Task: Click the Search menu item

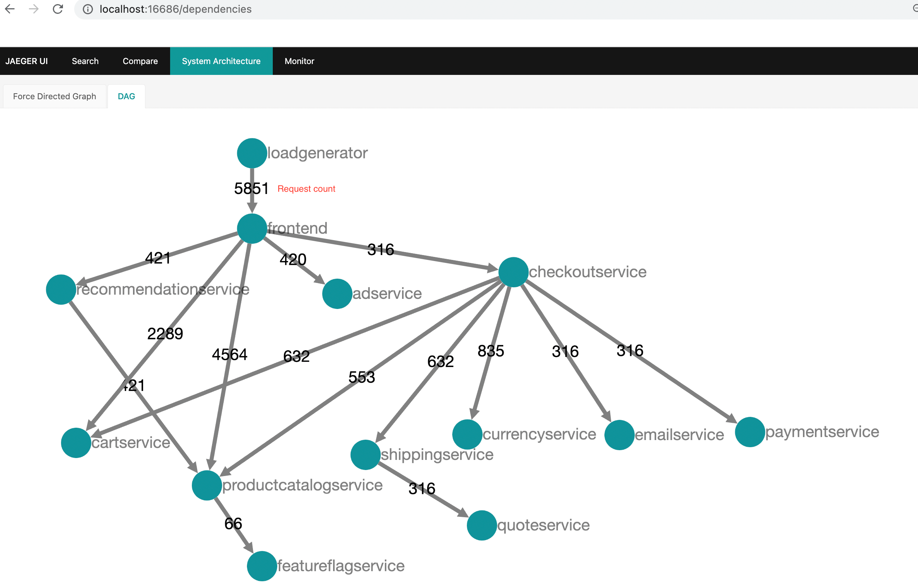Action: 85,61
